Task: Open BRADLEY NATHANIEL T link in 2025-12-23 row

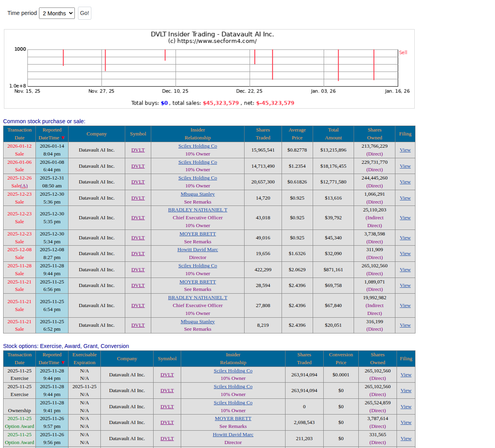Action: coord(198,210)
